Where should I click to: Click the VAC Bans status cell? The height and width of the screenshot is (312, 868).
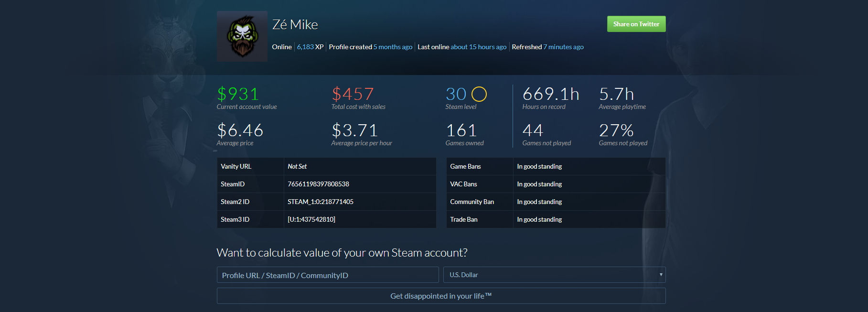(x=589, y=184)
